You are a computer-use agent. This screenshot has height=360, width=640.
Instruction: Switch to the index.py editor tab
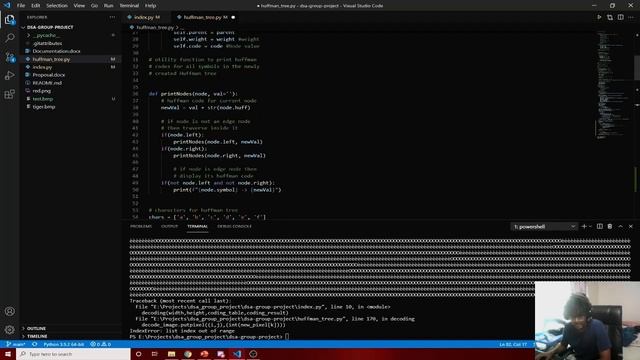pos(145,17)
